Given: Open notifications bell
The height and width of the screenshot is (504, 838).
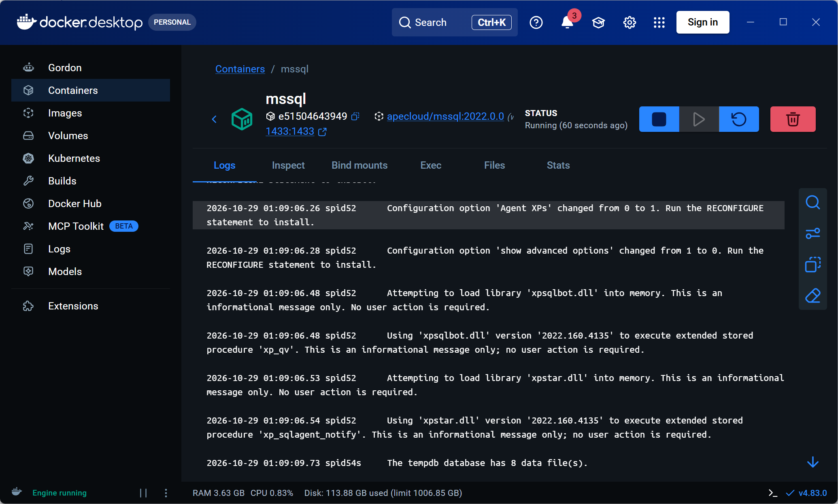Looking at the screenshot, I should (x=568, y=22).
